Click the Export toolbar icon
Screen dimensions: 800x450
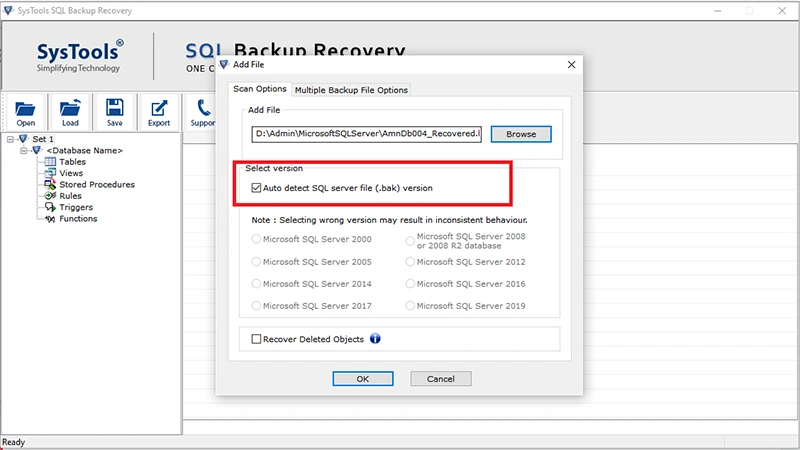(x=159, y=108)
